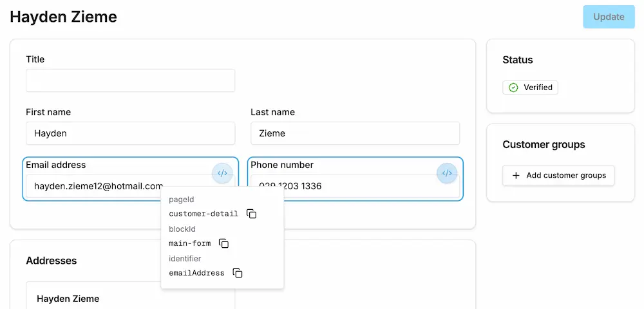The height and width of the screenshot is (309, 644).
Task: Click the green Verified checkmark icon
Action: click(x=513, y=88)
